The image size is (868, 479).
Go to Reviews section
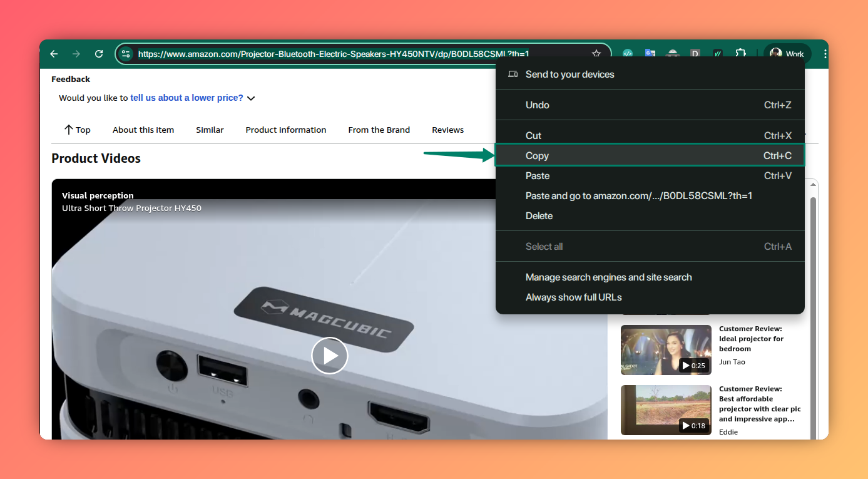point(448,130)
